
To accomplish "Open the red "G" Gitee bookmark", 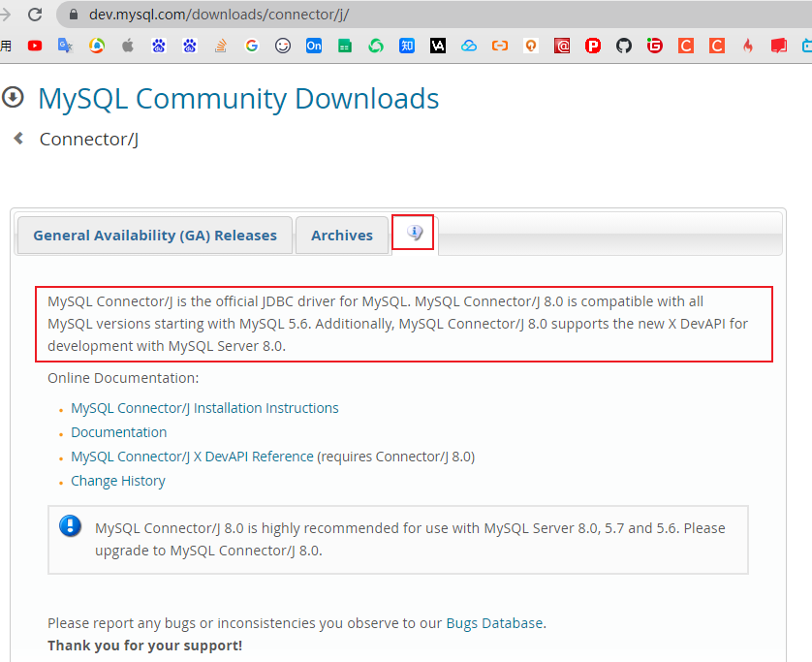I will [655, 47].
